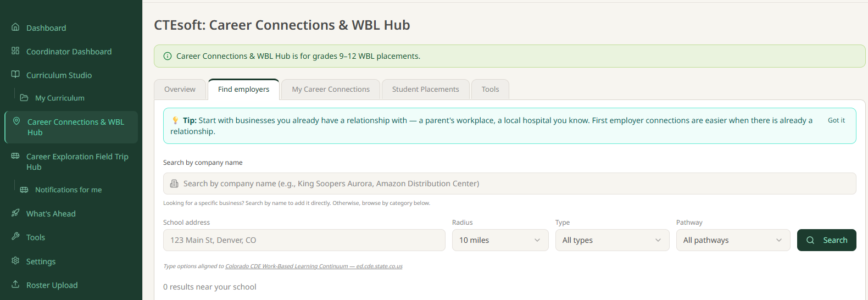The height and width of the screenshot is (300, 868).
Task: Switch to Student Placements tab
Action: coord(425,89)
